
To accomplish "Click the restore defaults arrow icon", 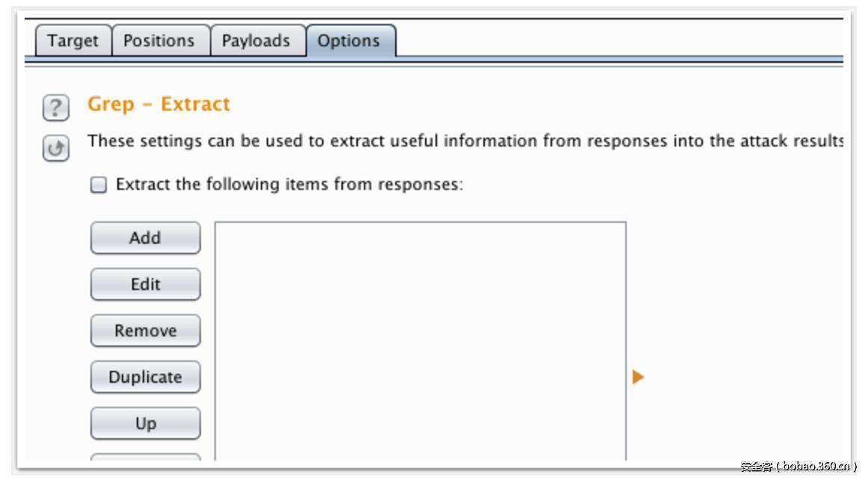I will [55, 149].
